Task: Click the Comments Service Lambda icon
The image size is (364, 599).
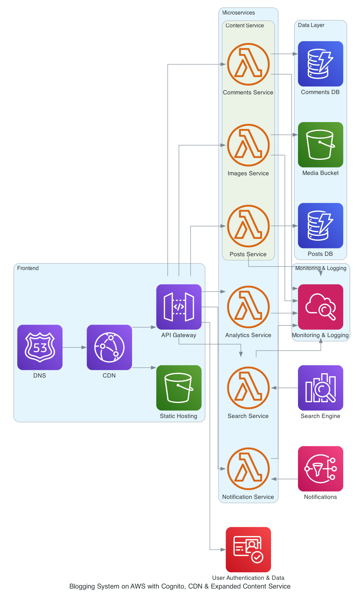Action: (248, 64)
